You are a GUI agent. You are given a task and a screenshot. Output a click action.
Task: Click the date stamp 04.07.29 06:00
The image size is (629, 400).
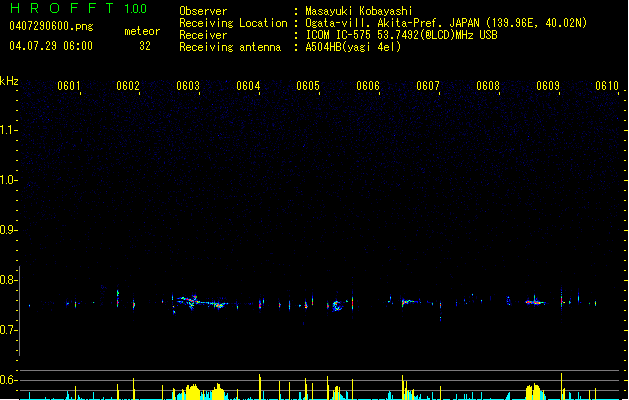[x=51, y=46]
